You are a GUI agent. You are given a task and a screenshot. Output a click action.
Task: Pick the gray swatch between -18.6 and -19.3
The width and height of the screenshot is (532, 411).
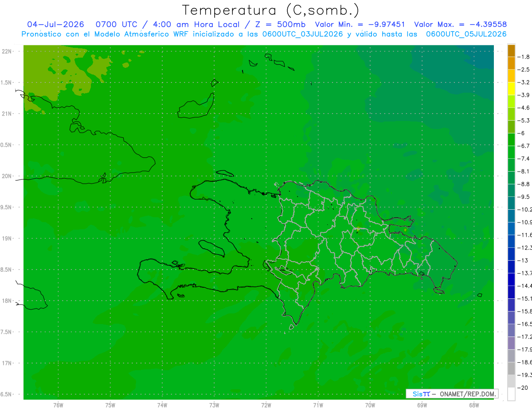point(511,369)
